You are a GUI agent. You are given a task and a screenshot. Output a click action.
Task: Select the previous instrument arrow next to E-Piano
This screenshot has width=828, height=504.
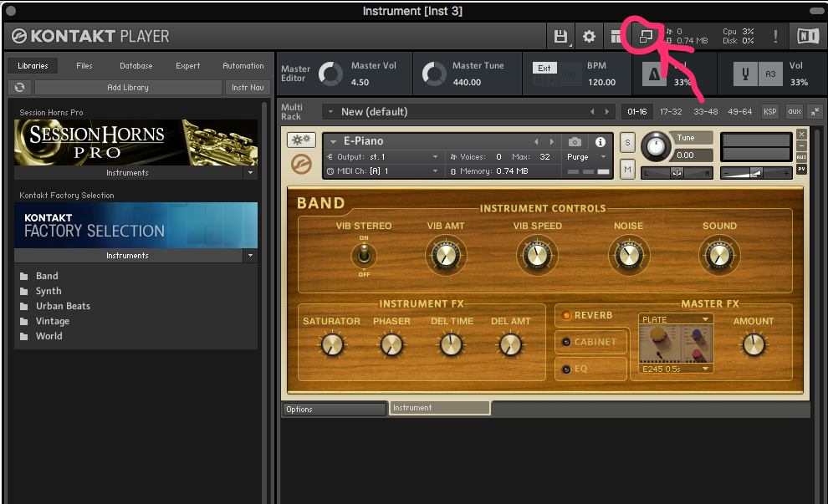(x=536, y=141)
